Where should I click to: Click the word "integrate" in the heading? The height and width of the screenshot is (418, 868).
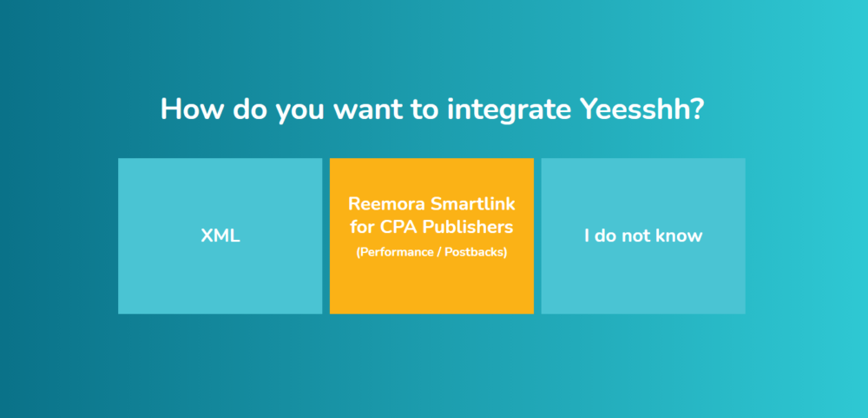click(510, 110)
